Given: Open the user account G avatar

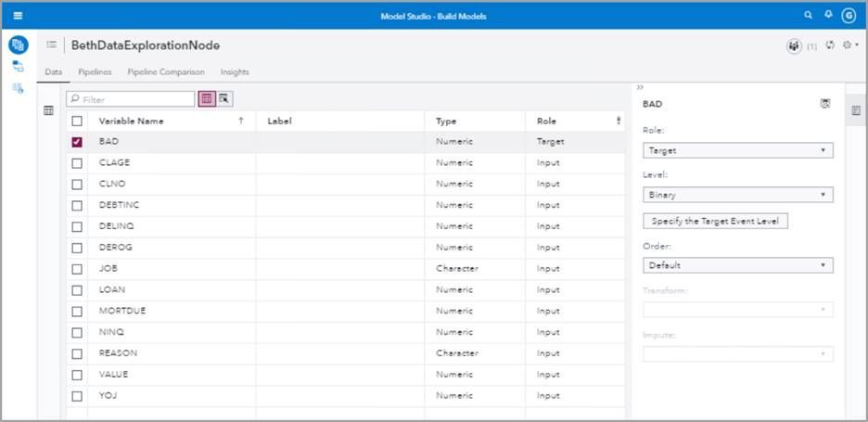Looking at the screenshot, I should pos(849,16).
